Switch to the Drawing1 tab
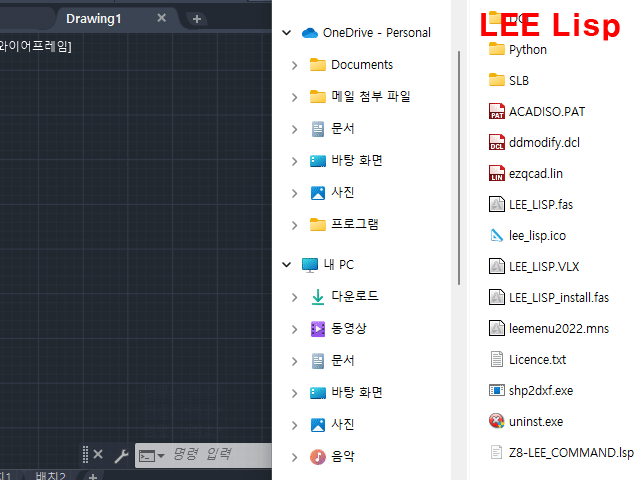 point(93,18)
